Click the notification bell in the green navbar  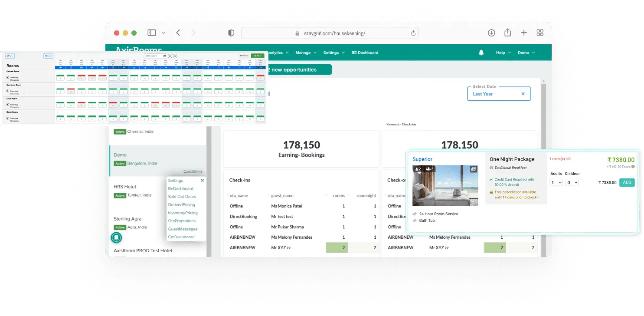coord(481,53)
